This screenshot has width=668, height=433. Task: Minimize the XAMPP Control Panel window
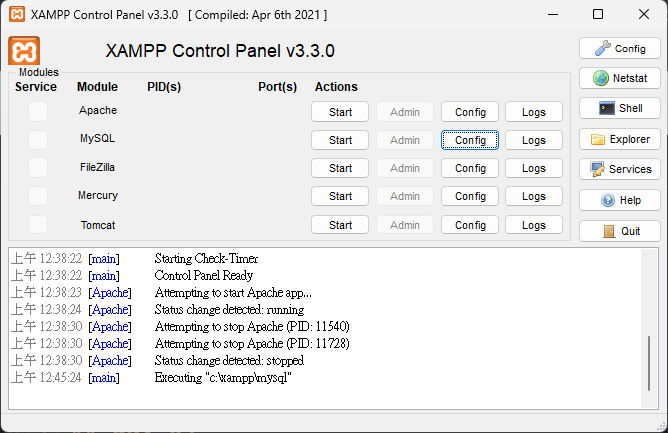pos(553,14)
